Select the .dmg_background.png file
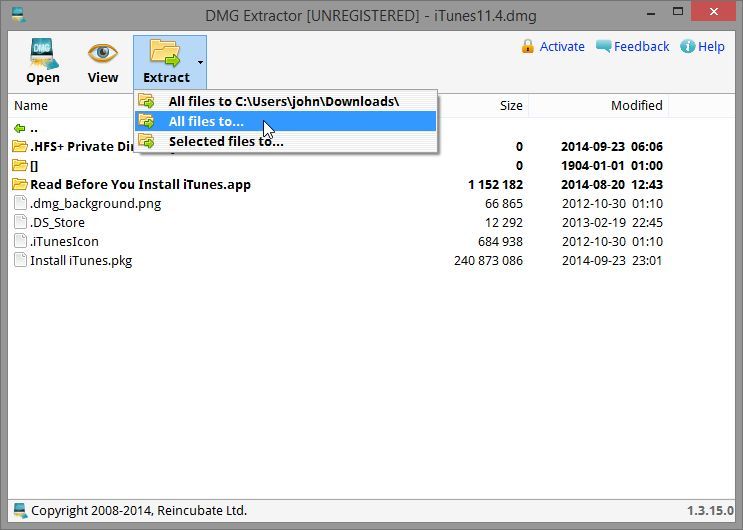 coord(336,203)
